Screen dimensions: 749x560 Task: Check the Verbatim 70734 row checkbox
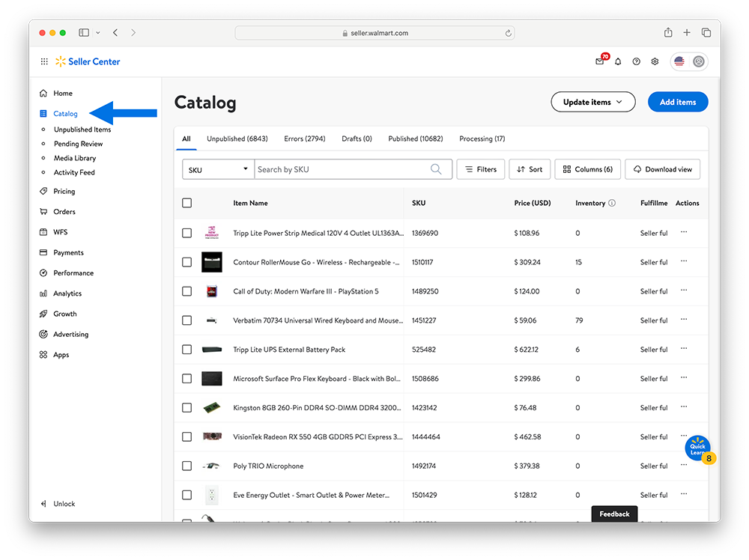coord(187,320)
